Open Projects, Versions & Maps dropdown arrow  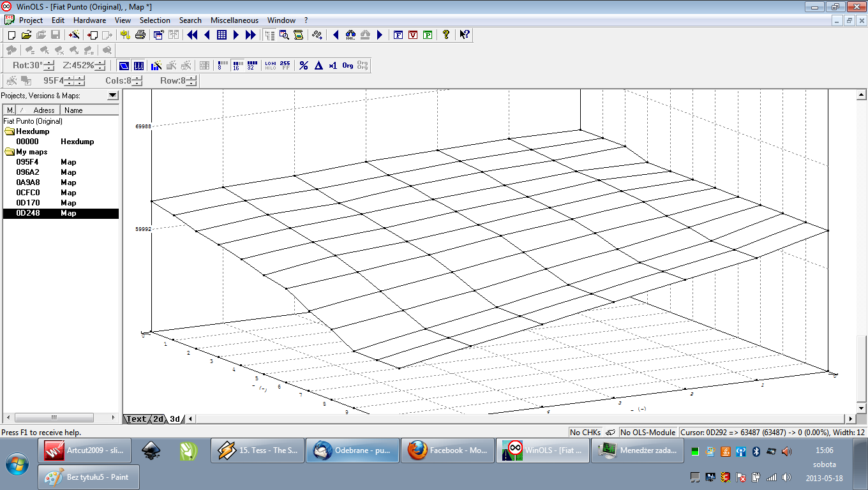pos(112,96)
